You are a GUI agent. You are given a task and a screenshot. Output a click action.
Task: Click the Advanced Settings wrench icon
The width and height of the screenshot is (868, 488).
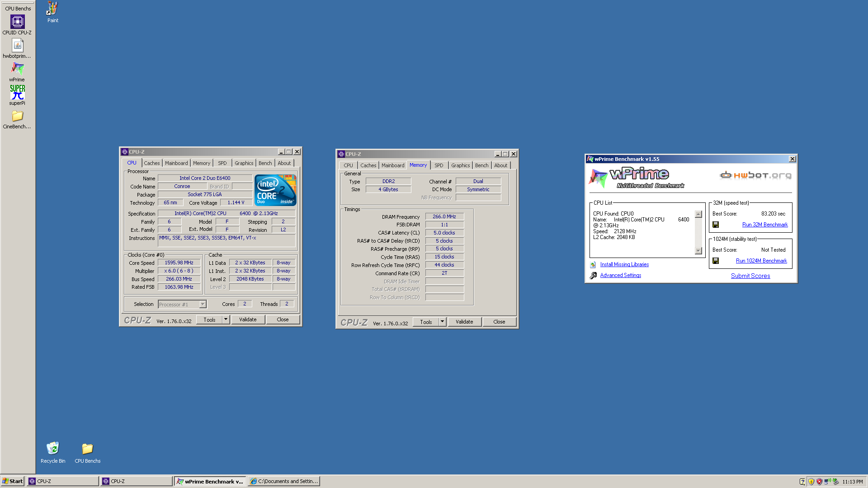593,276
